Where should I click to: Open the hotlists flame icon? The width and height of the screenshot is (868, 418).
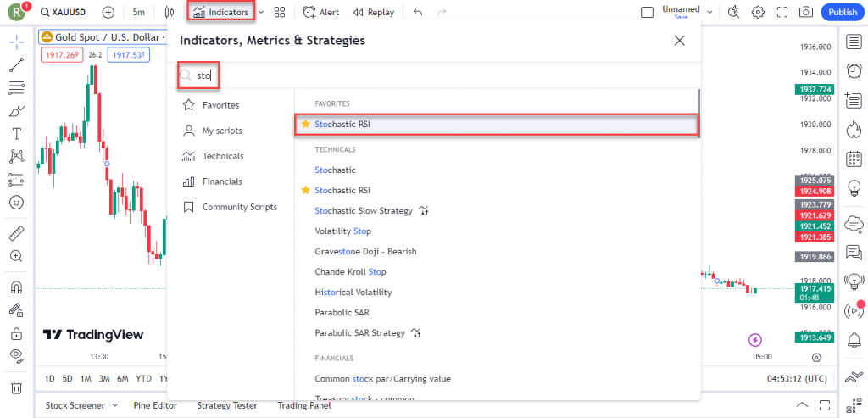853,130
